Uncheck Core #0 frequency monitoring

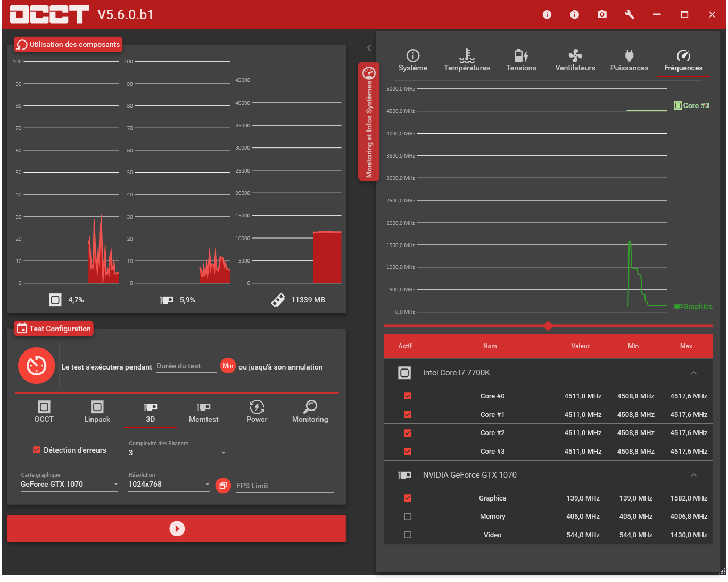408,396
